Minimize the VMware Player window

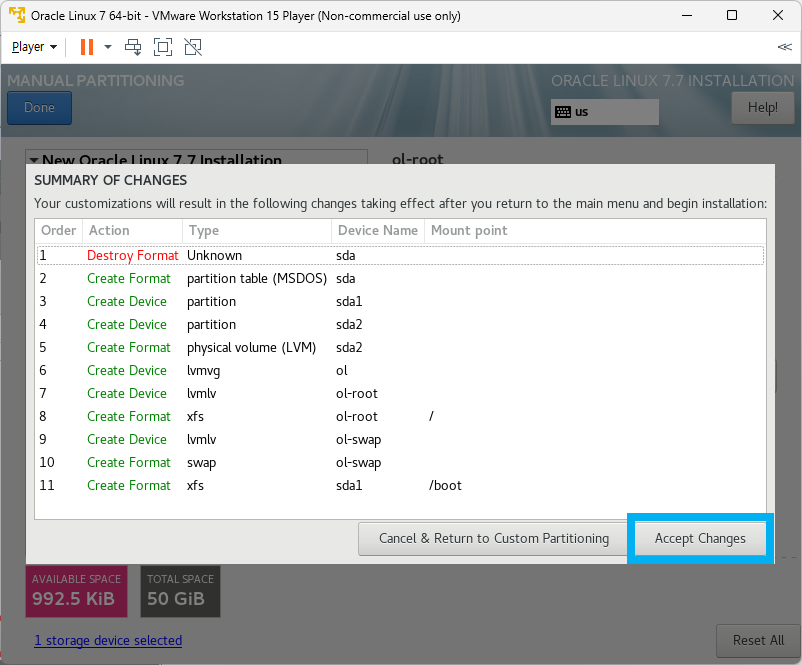tap(687, 15)
